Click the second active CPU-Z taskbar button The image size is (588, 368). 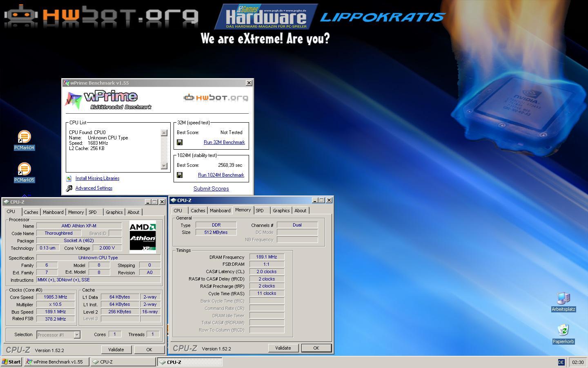(190, 362)
